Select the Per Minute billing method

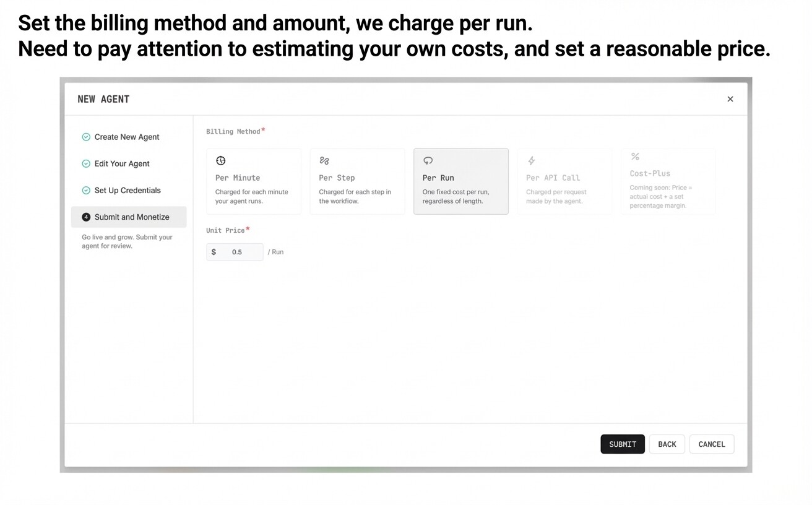[254, 181]
